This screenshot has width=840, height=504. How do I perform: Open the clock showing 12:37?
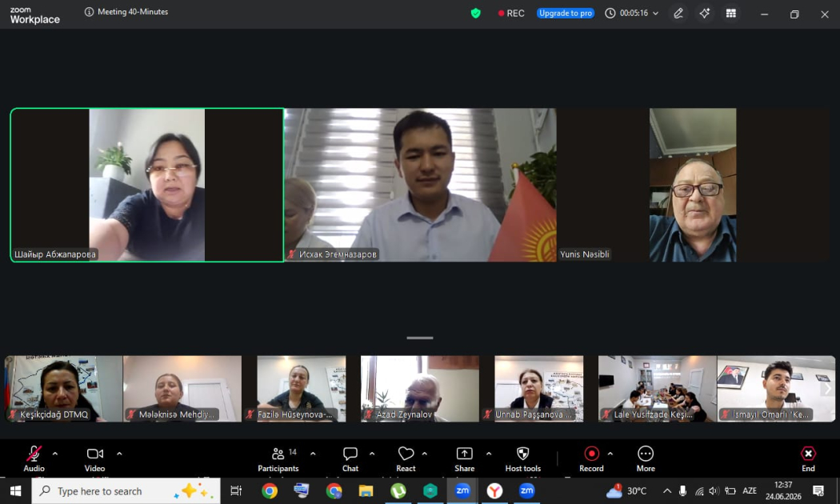tap(783, 490)
